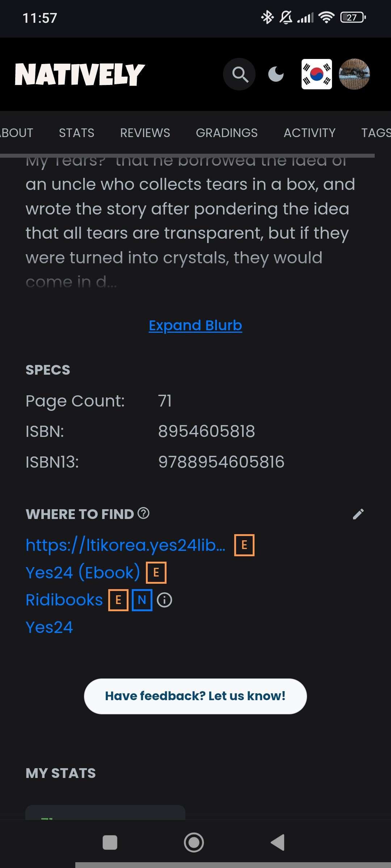Switch to the Reviews tab
The height and width of the screenshot is (868, 391).
tap(145, 133)
